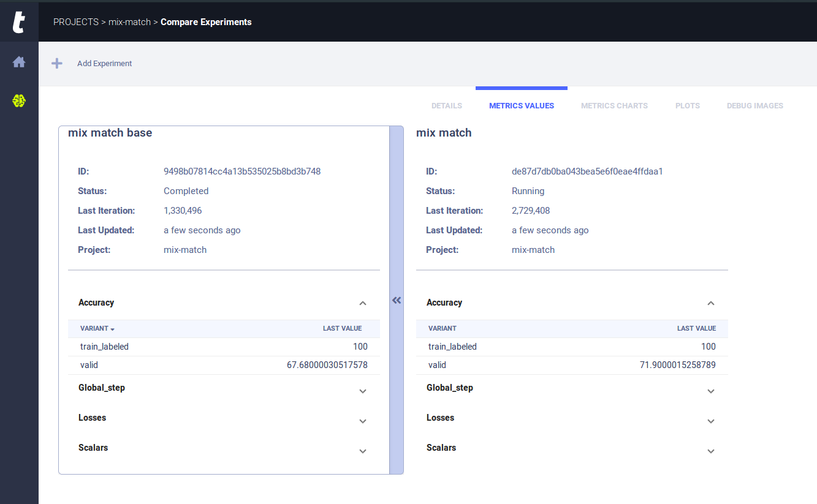Collapse Accuracy section in mix match base
Screen dimensions: 817x504
click(x=363, y=303)
